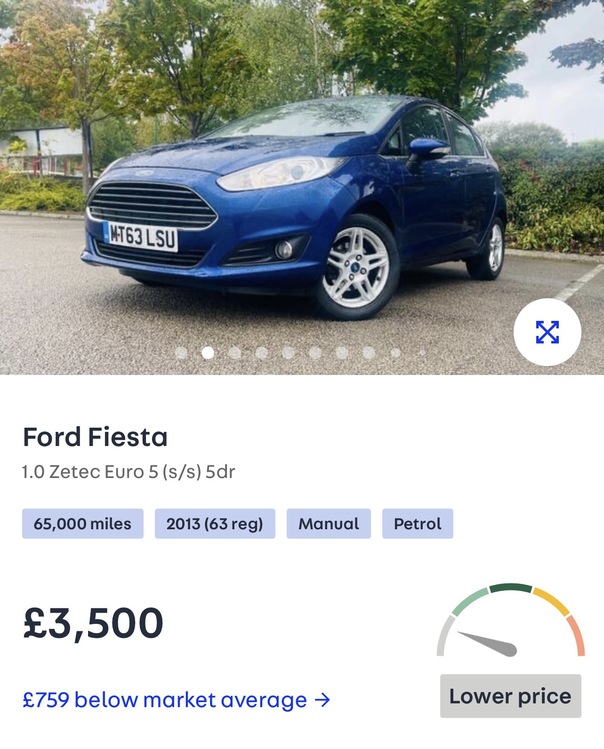Click the £3,500 price text
This screenshot has width=604, height=749.
pyautogui.click(x=93, y=623)
